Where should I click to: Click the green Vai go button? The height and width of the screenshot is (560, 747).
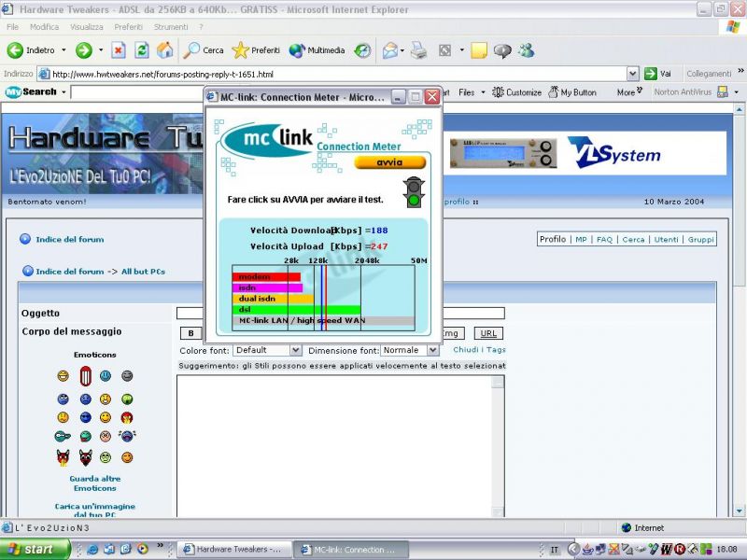coord(657,74)
